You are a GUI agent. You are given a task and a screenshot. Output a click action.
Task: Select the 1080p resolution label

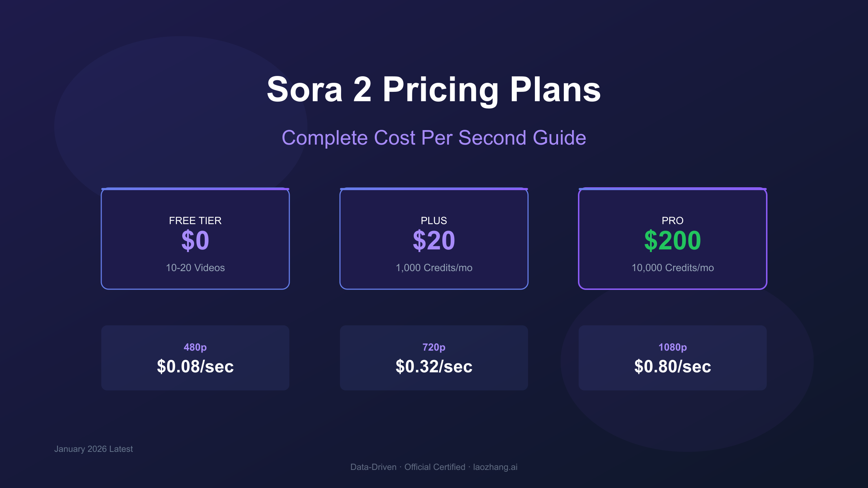672,347
